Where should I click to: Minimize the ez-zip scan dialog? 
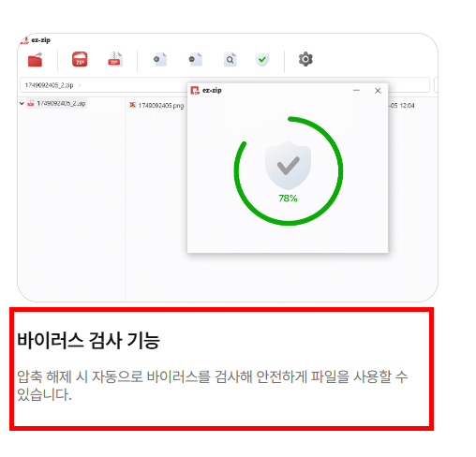pos(356,91)
